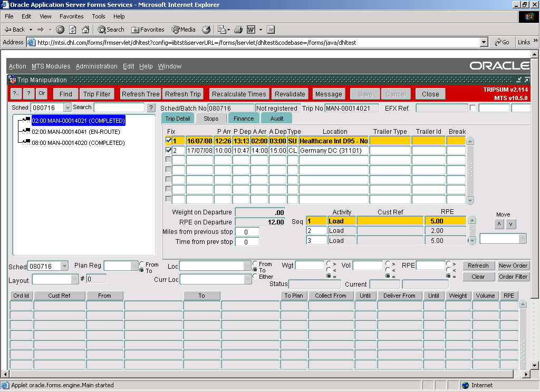Open IE Favorites toolbar button

(148, 30)
